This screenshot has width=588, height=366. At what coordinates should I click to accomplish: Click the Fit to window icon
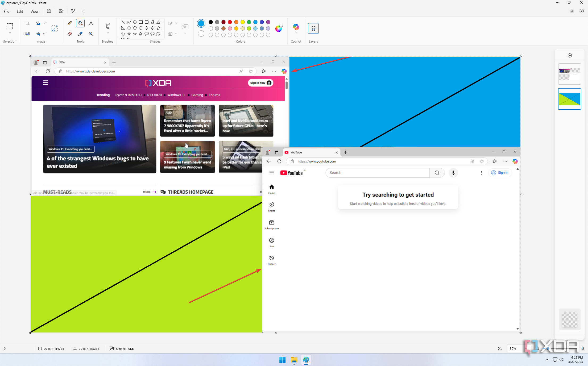point(500,348)
